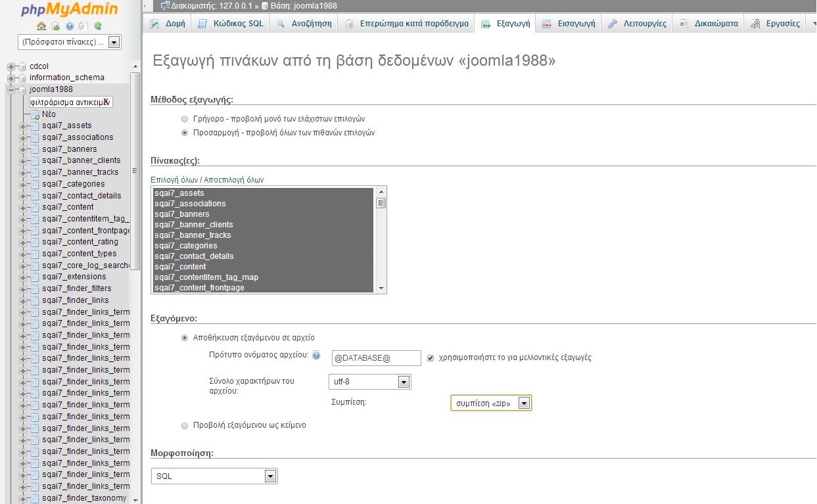Open the Αναζήτηση (Search) tab
The width and height of the screenshot is (817, 504).
point(304,24)
